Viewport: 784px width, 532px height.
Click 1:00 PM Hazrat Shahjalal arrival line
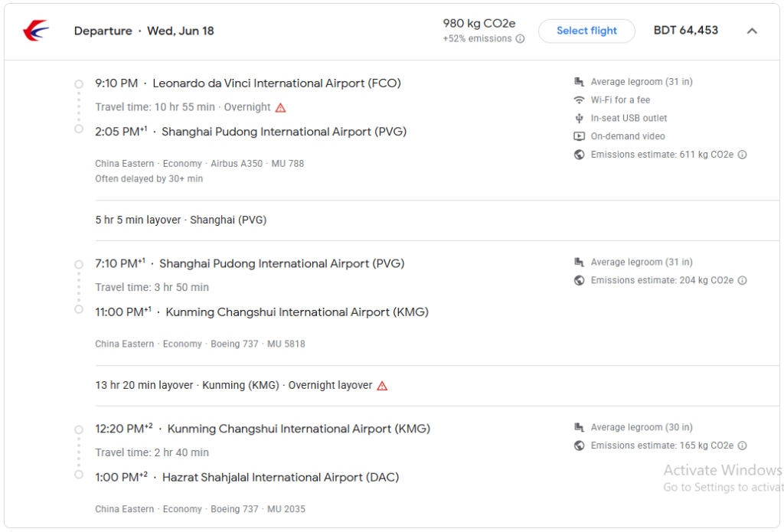point(247,478)
